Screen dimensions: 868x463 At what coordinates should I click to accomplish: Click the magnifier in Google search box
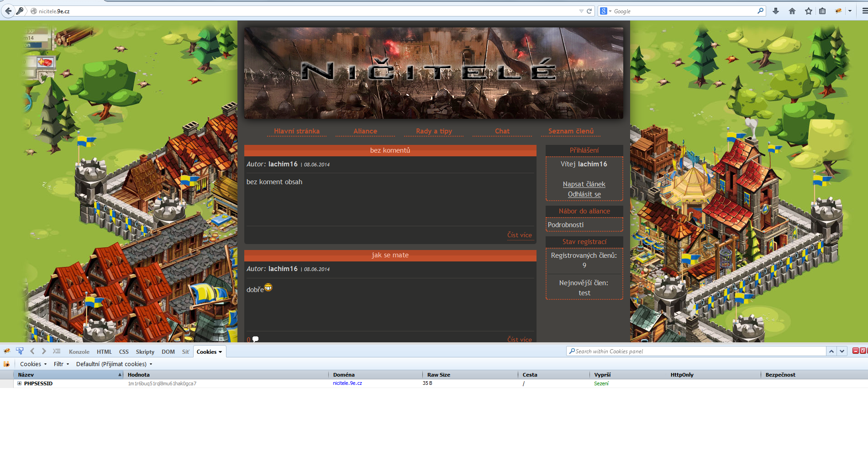pos(760,11)
